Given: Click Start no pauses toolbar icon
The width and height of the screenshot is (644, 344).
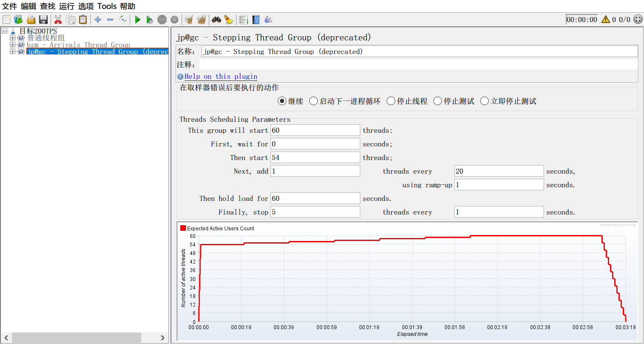Looking at the screenshot, I should click(x=149, y=20).
